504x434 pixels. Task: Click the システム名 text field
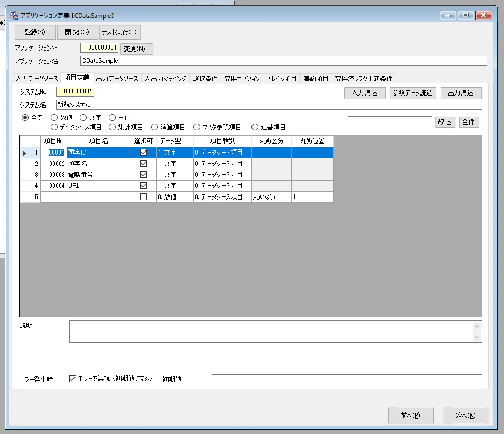269,105
